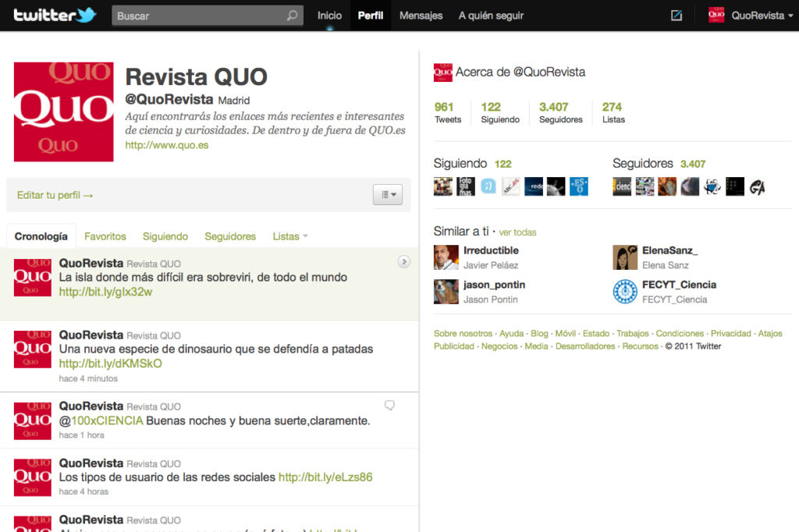The width and height of the screenshot is (799, 532).
Task: Click Editar tu perfil link
Action: tap(55, 195)
